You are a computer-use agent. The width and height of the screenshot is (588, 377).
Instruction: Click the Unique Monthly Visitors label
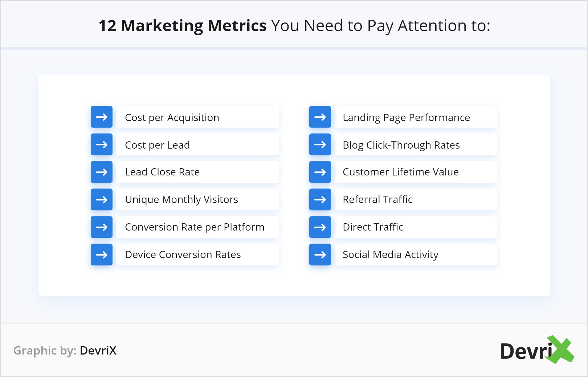point(181,199)
